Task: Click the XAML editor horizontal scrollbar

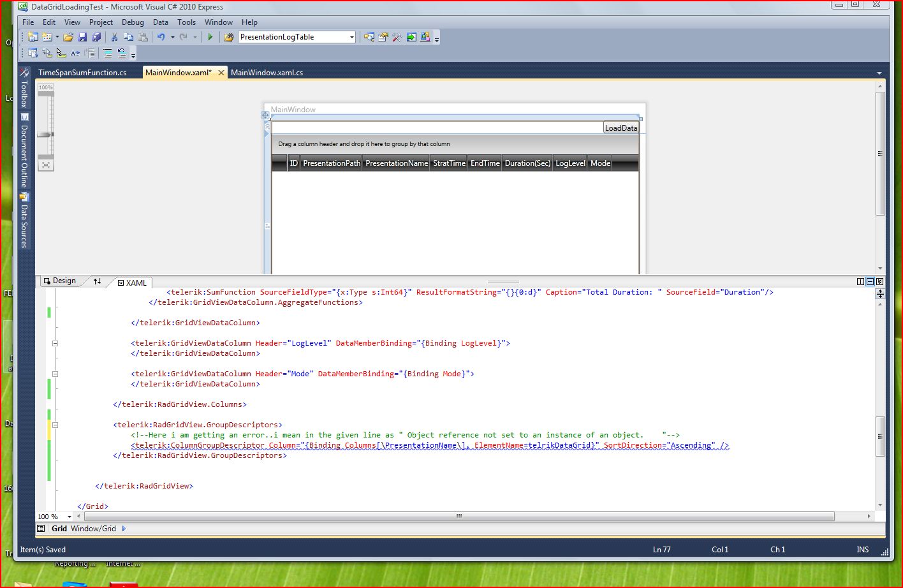Action: pyautogui.click(x=459, y=516)
